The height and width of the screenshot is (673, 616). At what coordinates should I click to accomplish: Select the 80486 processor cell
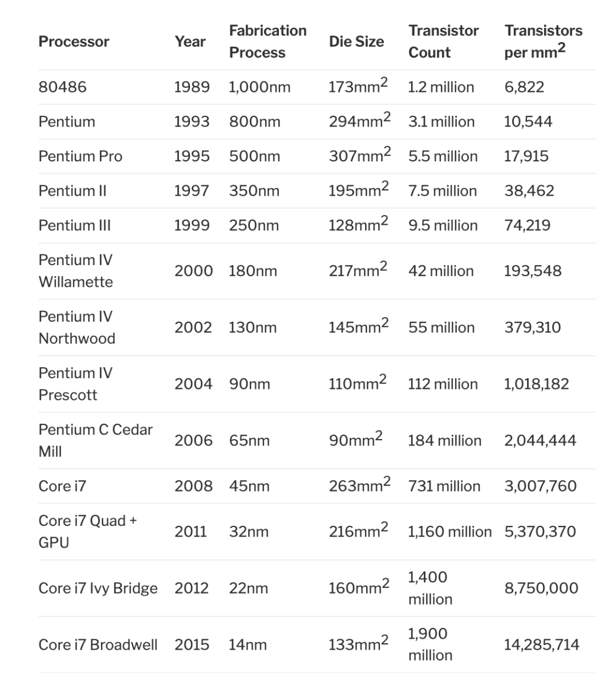click(63, 87)
